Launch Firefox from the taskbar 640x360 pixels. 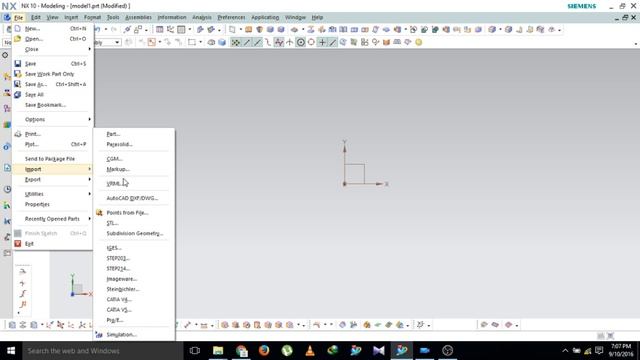(264, 351)
